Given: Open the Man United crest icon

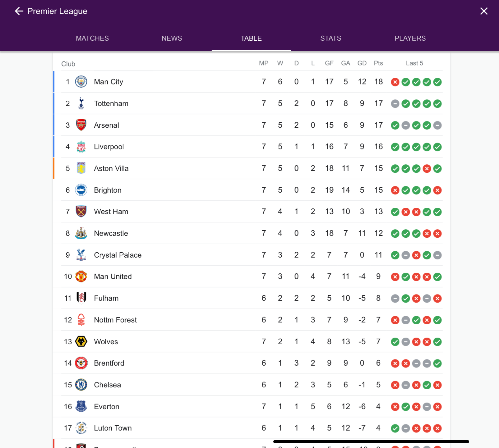Looking at the screenshot, I should 81,277.
